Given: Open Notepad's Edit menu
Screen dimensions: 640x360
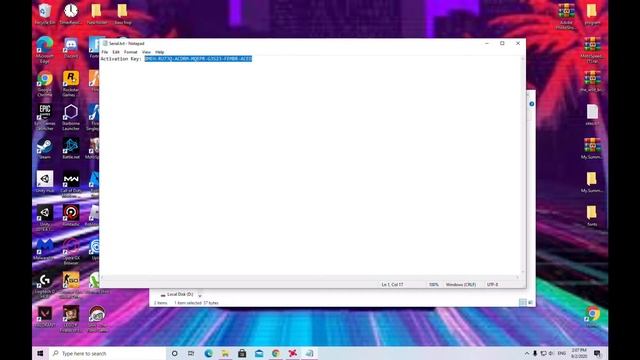Looking at the screenshot, I should 116,52.
